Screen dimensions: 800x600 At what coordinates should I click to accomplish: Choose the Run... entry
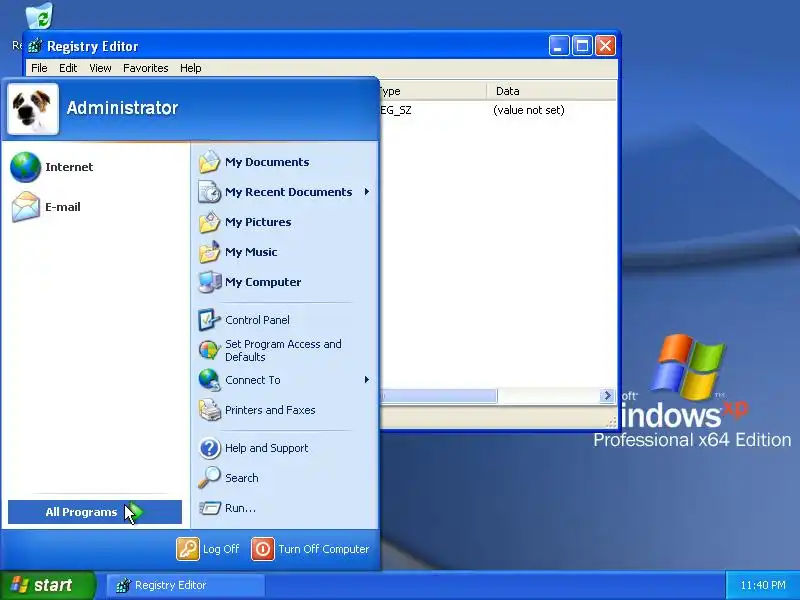[x=240, y=508]
